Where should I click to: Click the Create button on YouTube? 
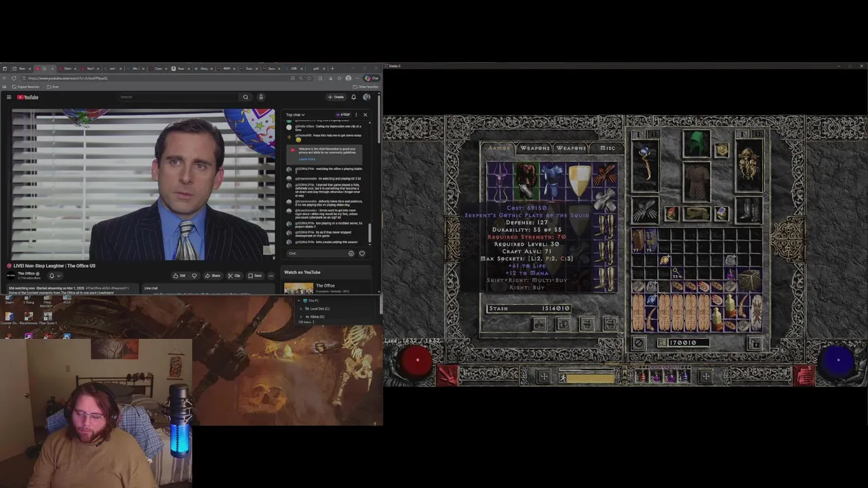tap(336, 97)
